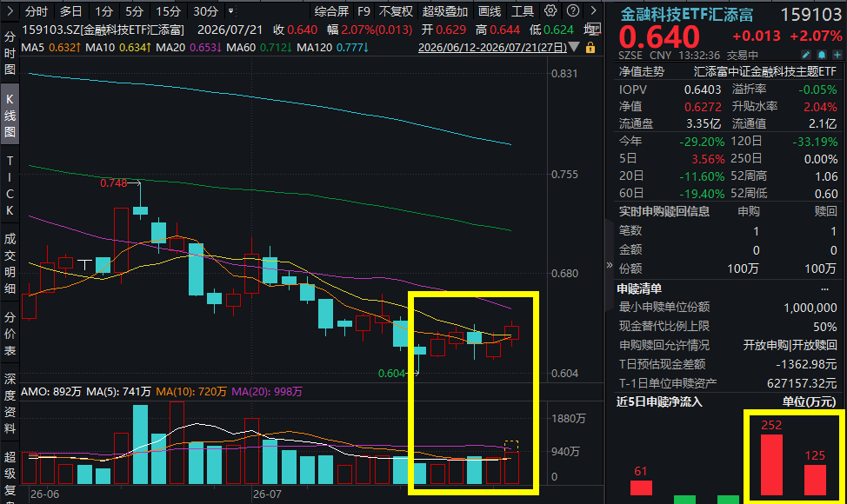Click the stock code 159103

[x=810, y=15]
